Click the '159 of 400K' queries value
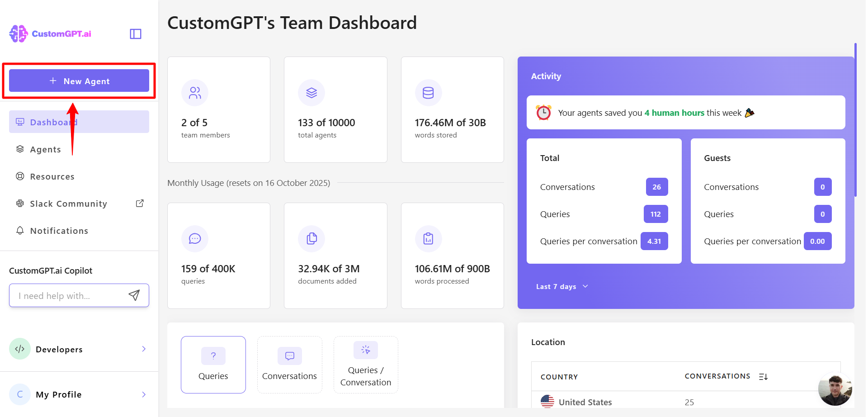This screenshot has width=868, height=417. point(208,269)
